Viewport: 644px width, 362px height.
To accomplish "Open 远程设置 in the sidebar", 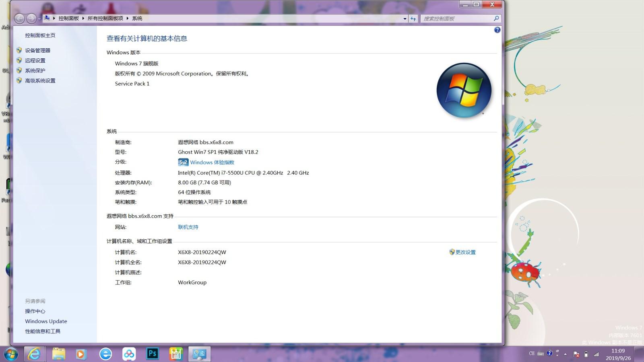I will click(x=35, y=60).
